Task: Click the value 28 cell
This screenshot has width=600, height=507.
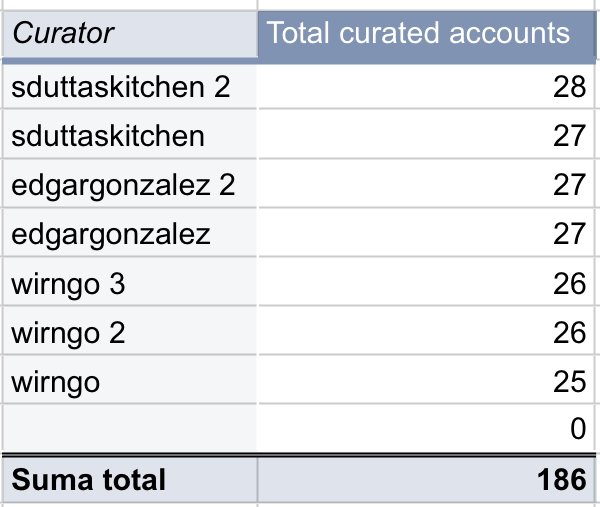Action: tap(427, 87)
